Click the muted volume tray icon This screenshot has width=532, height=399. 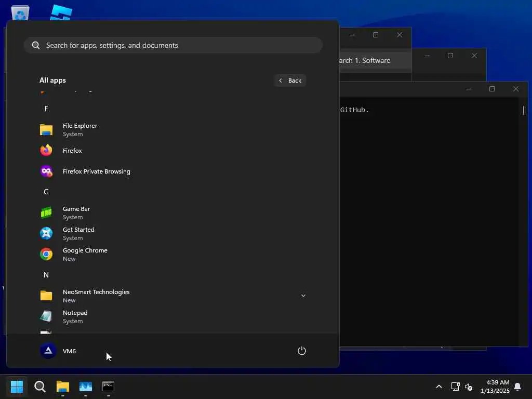[x=469, y=387]
